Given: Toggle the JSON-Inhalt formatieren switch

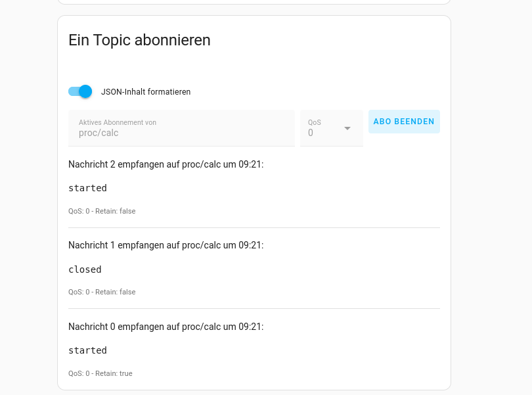Looking at the screenshot, I should (x=80, y=91).
